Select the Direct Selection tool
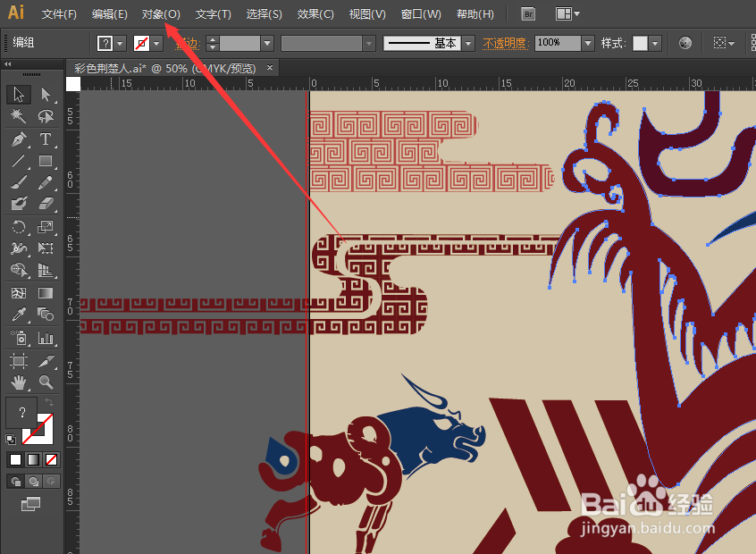This screenshot has width=756, height=554. [46, 95]
